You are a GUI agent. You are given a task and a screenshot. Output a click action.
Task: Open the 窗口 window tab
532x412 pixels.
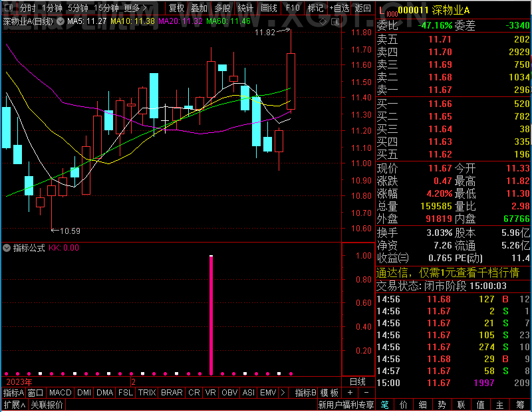click(x=36, y=393)
